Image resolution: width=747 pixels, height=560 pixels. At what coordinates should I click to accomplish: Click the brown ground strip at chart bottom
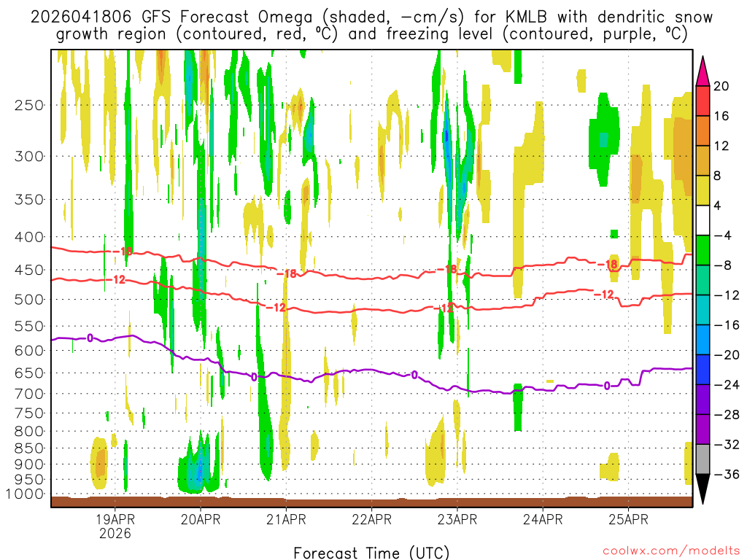pos(371,502)
